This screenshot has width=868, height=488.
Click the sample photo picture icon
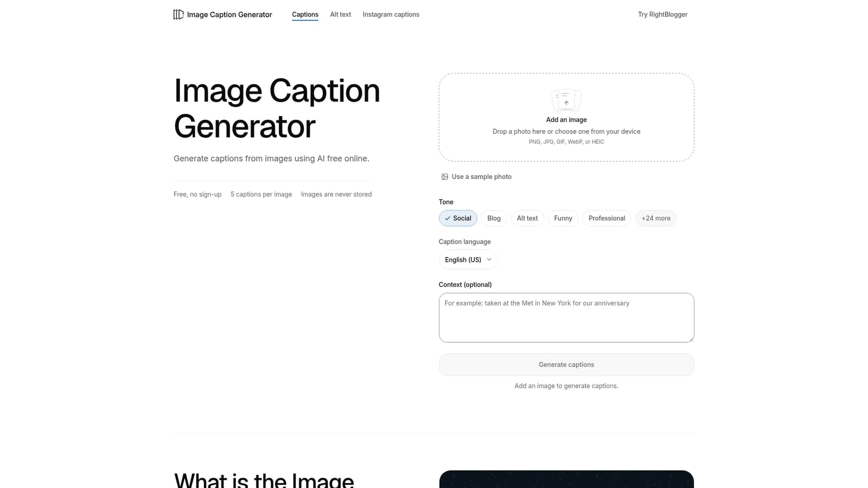445,177
